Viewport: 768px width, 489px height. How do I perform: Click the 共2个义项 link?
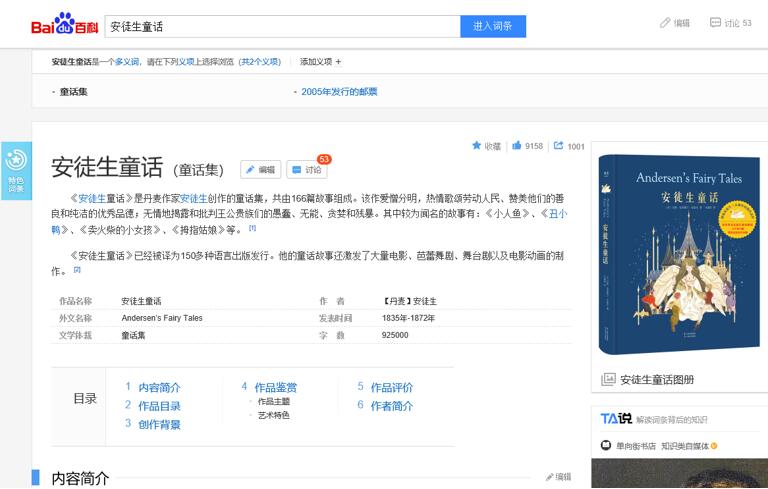(x=260, y=62)
